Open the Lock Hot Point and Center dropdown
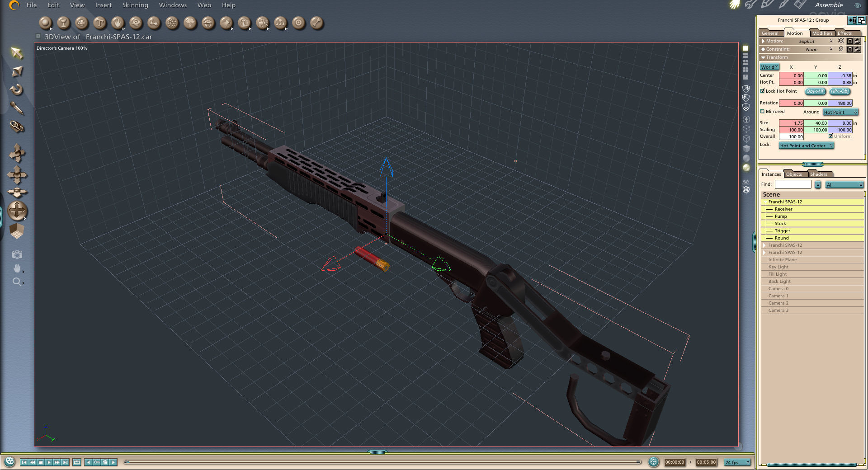The height and width of the screenshot is (470, 868). pyautogui.click(x=806, y=146)
